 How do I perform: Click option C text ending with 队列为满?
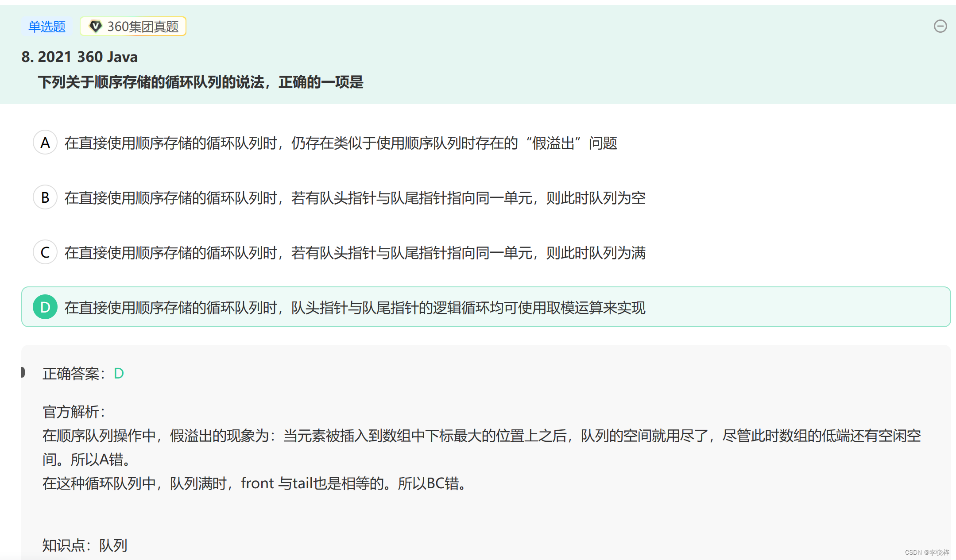click(x=354, y=253)
